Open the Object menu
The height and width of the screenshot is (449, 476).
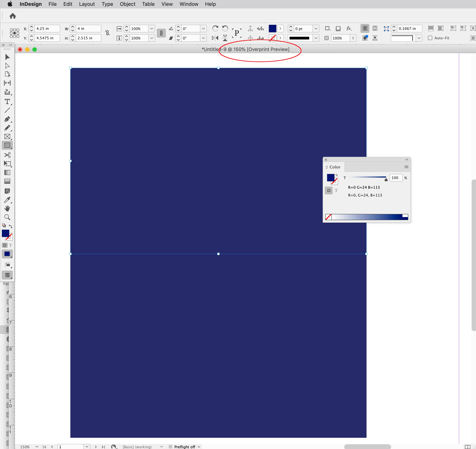(127, 4)
